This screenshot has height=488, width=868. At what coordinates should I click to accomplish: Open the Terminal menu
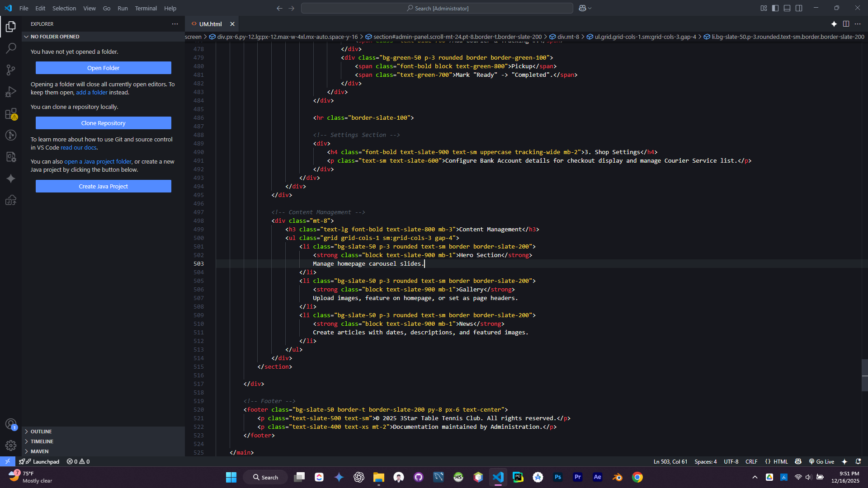click(x=146, y=8)
